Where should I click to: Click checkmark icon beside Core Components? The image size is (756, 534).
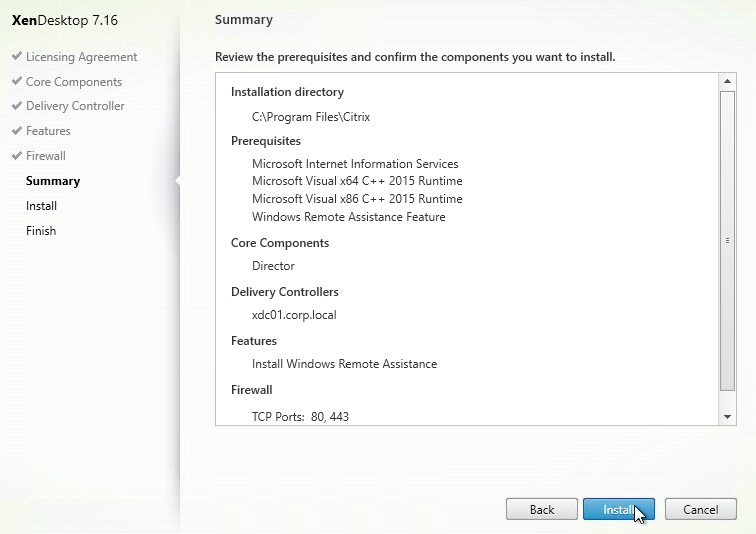click(17, 81)
